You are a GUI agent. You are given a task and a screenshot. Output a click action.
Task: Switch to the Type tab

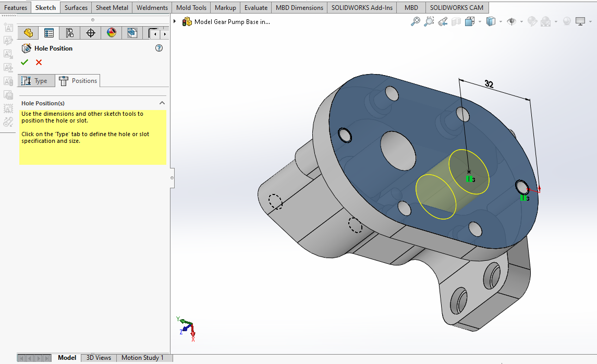click(x=36, y=81)
